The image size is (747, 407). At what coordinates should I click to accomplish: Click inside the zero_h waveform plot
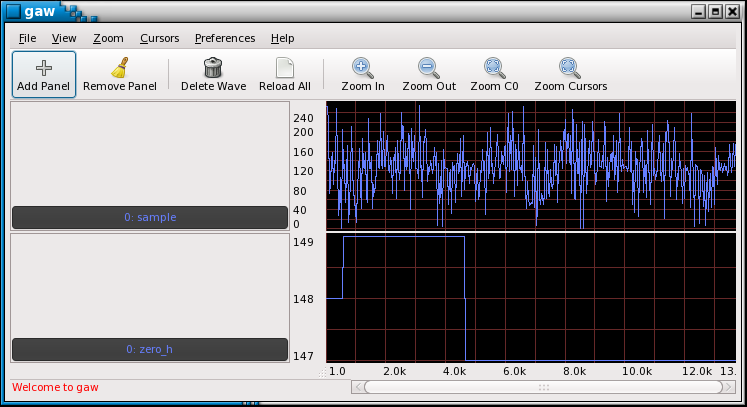pos(531,298)
